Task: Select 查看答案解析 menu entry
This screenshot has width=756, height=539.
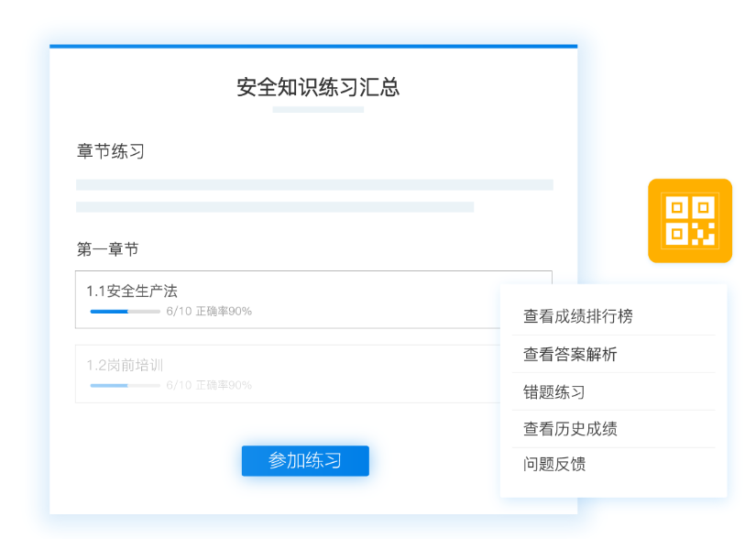Action: pos(570,354)
